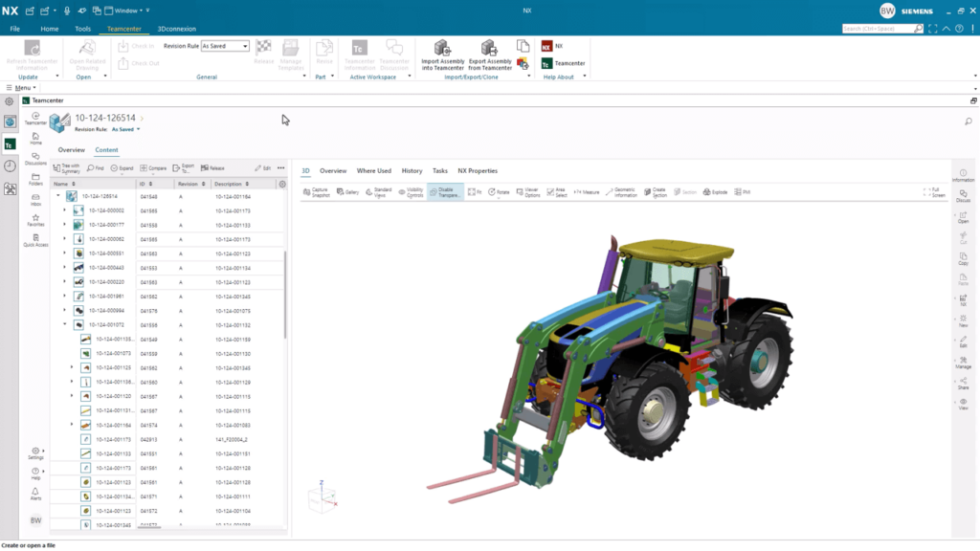Image resolution: width=980 pixels, height=551 pixels.
Task: Open the Gallery tool
Action: coord(346,191)
